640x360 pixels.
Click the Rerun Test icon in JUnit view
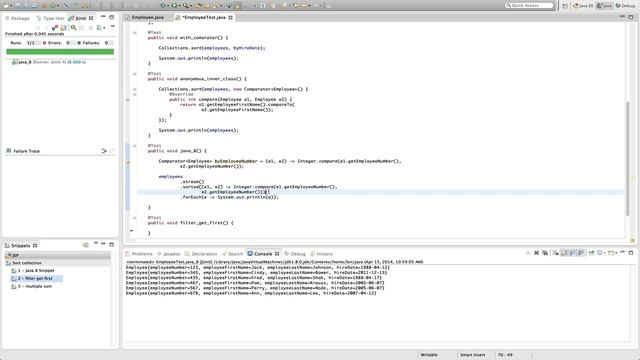click(73, 27)
